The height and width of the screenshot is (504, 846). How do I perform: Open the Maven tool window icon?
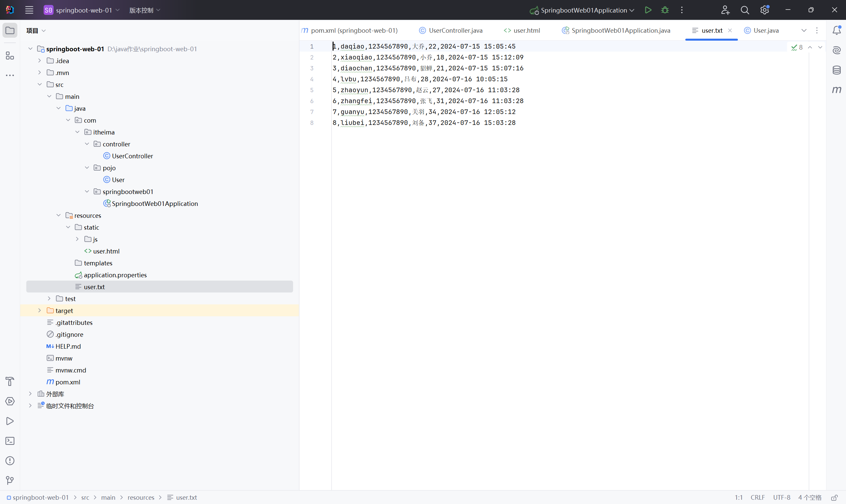coord(836,90)
